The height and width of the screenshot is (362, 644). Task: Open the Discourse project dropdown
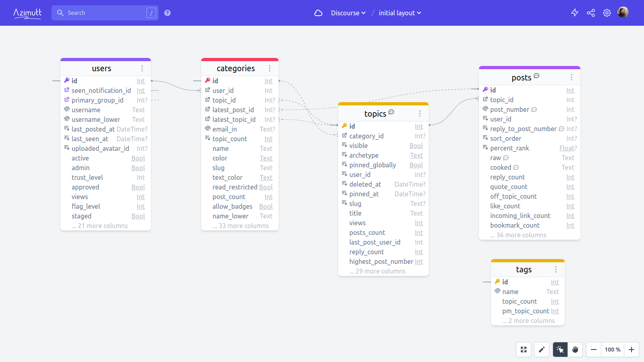pos(348,13)
